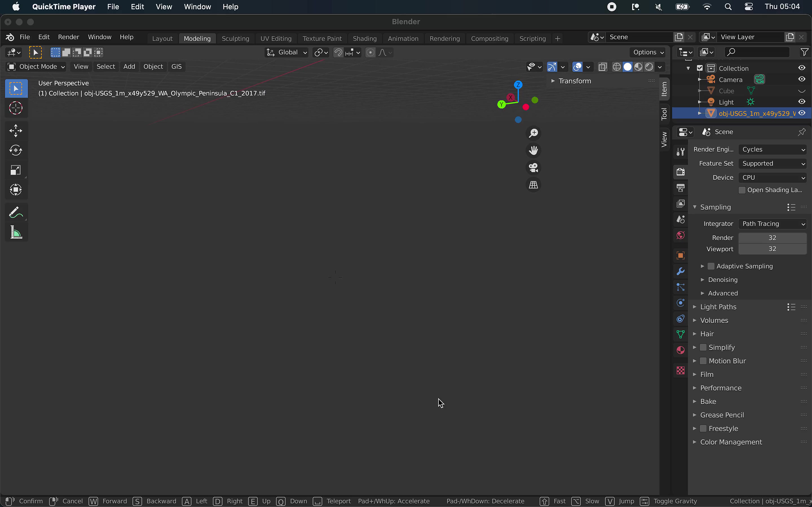Enable the Motion Blur checkbox
The image size is (812, 507).
[703, 361]
